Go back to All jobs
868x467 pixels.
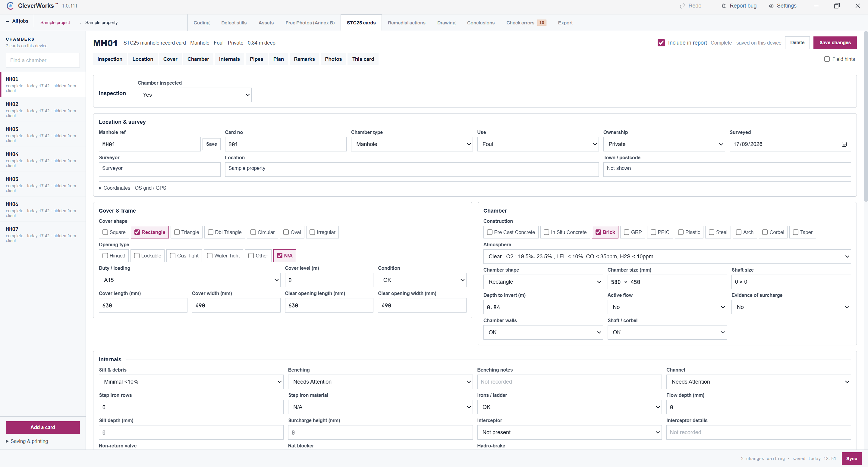click(x=17, y=21)
